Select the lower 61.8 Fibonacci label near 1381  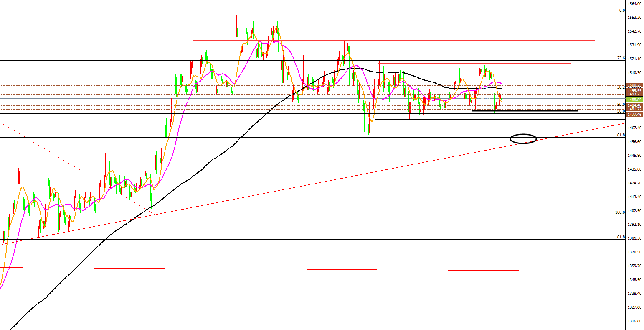(621, 237)
